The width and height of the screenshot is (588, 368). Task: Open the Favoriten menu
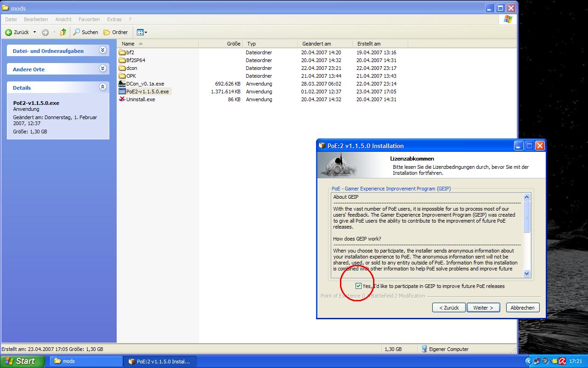(x=89, y=19)
